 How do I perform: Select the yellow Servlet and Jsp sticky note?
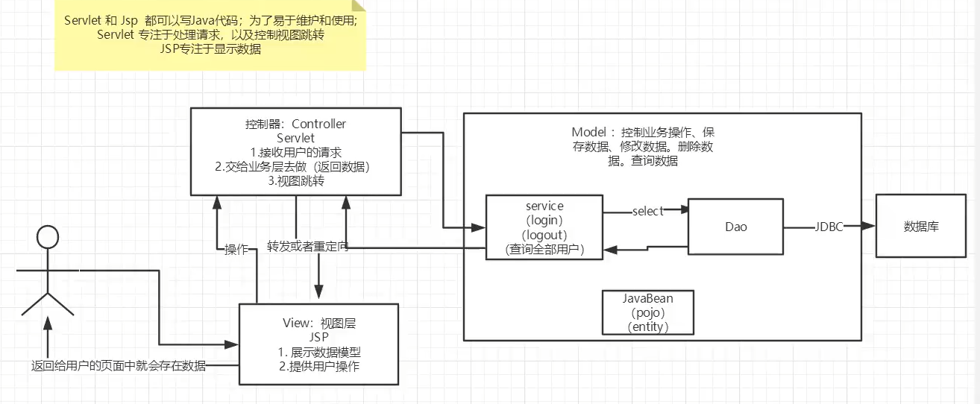[x=210, y=34]
